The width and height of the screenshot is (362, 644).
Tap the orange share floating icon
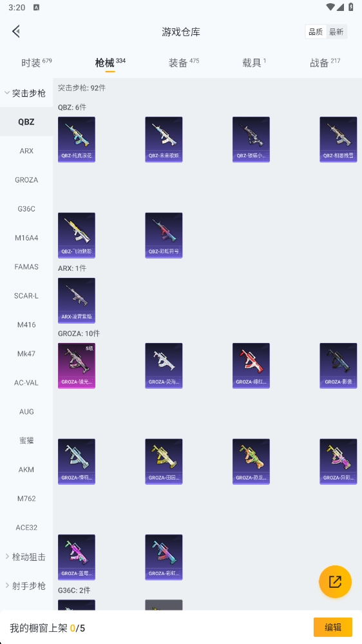(335, 581)
